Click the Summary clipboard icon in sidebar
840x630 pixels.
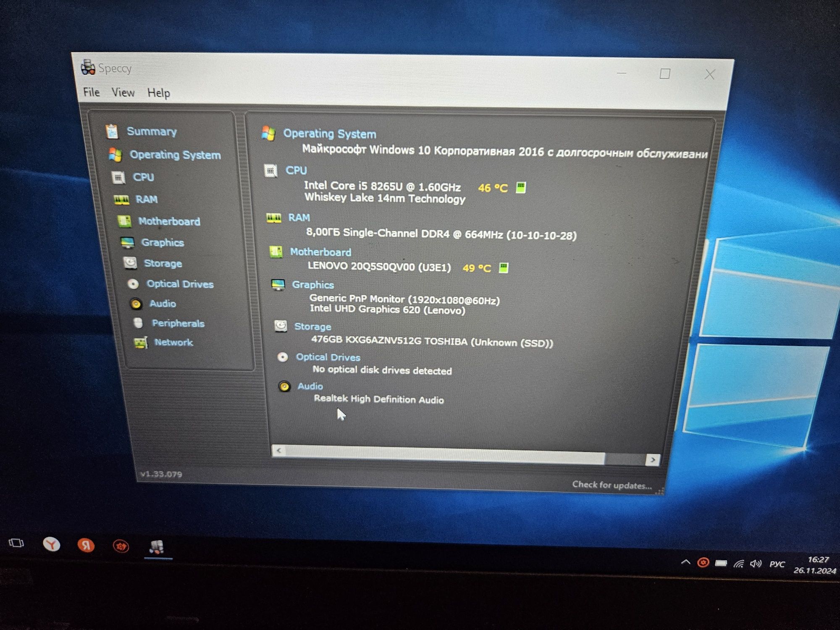tap(112, 131)
